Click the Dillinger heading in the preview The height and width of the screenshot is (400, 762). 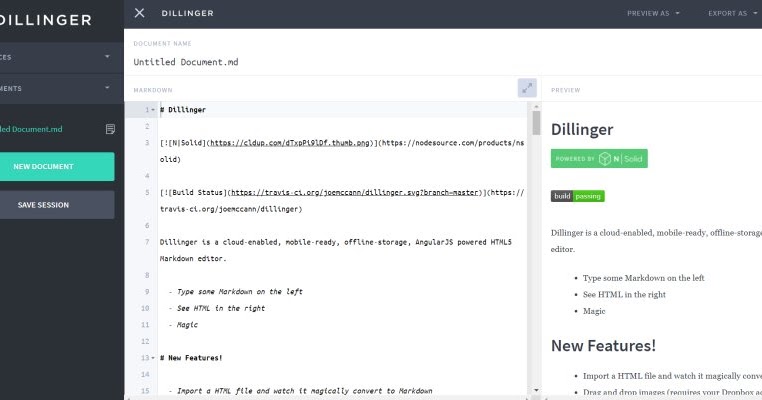(x=582, y=129)
